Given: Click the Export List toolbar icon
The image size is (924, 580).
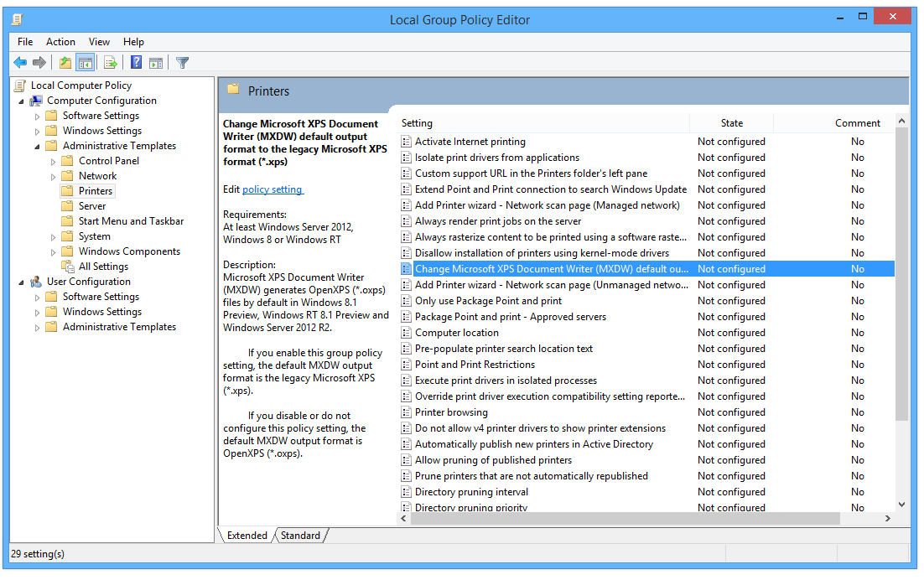Looking at the screenshot, I should coord(110,62).
